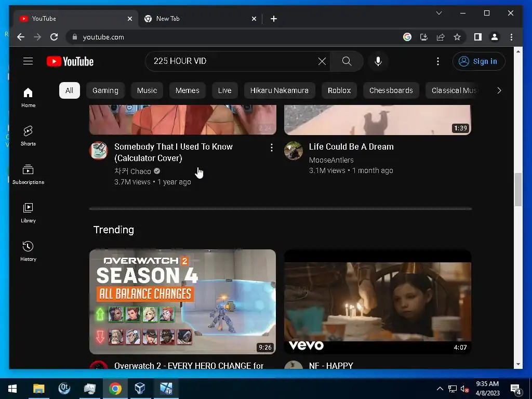The width and height of the screenshot is (532, 399).
Task: Reload the page in Chrome
Action: point(54,37)
